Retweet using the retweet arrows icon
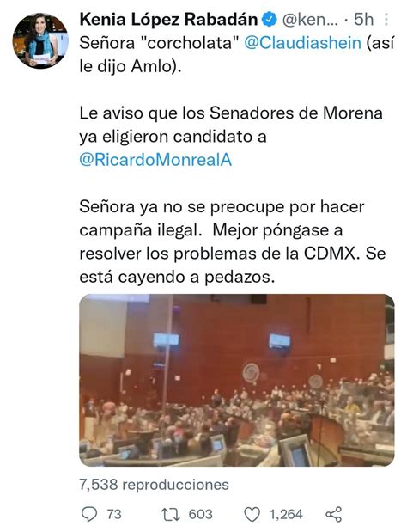The height and width of the screenshot is (532, 407). click(171, 514)
